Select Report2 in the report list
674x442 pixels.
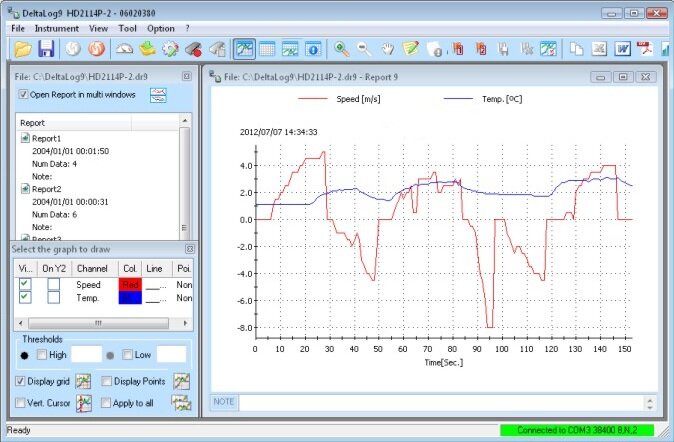click(46, 189)
